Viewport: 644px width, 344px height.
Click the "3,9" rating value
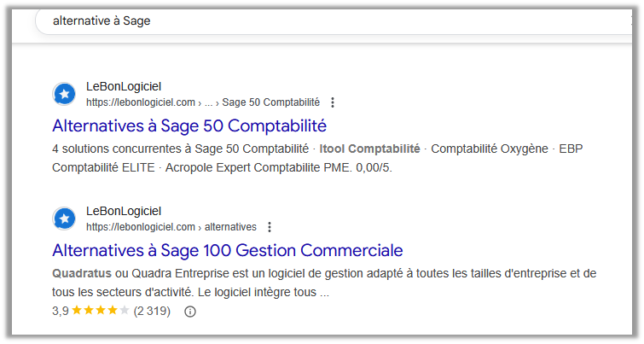tap(61, 311)
